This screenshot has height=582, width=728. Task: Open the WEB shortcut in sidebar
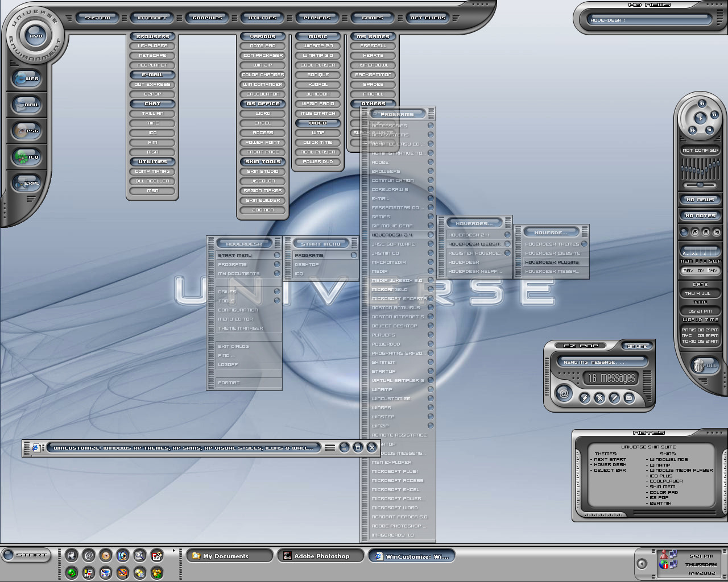[x=27, y=78]
